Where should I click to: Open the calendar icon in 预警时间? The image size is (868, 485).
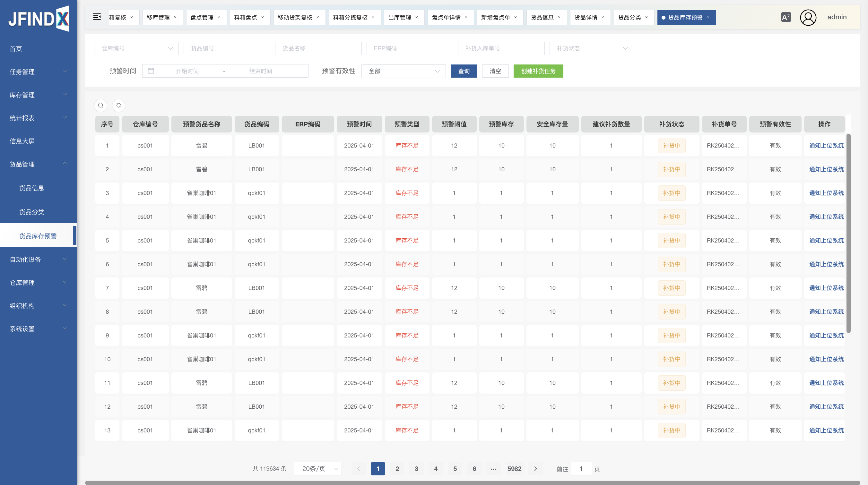[x=151, y=71]
